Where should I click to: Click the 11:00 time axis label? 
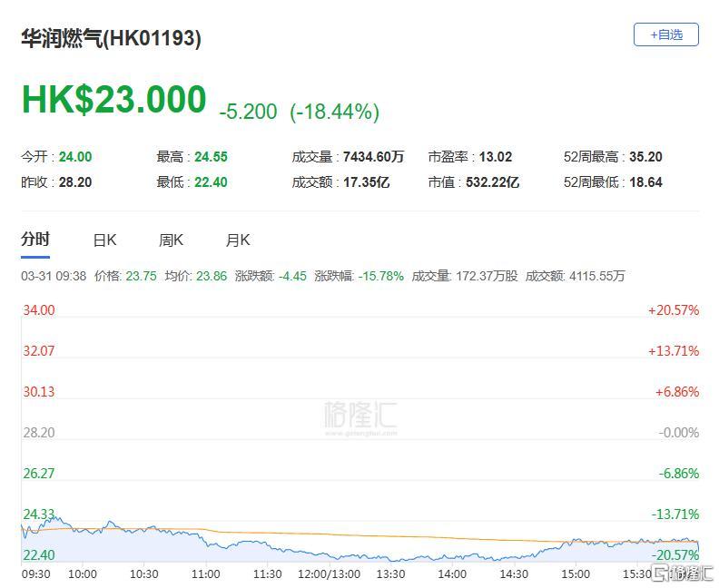coord(206,574)
